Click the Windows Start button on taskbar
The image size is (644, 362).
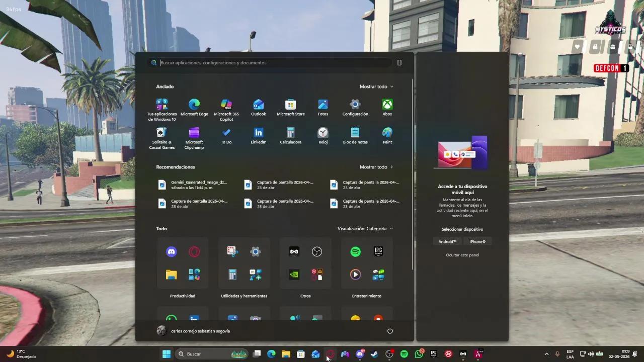tap(167, 354)
